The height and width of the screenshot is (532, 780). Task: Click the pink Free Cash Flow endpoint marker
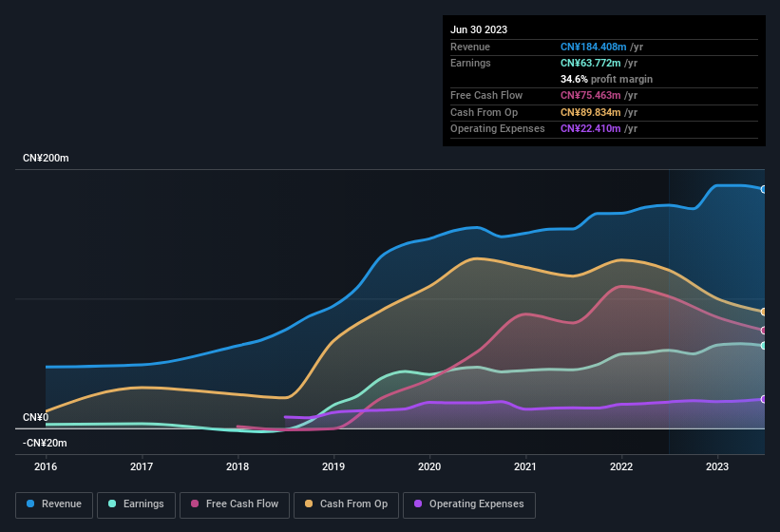[764, 331]
